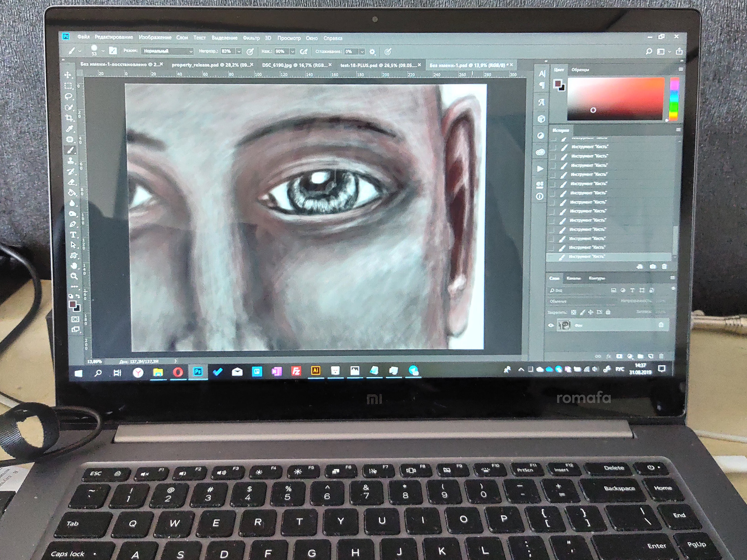The height and width of the screenshot is (560, 747).
Task: Select the Rectangular Marquee tool
Action: [69, 86]
